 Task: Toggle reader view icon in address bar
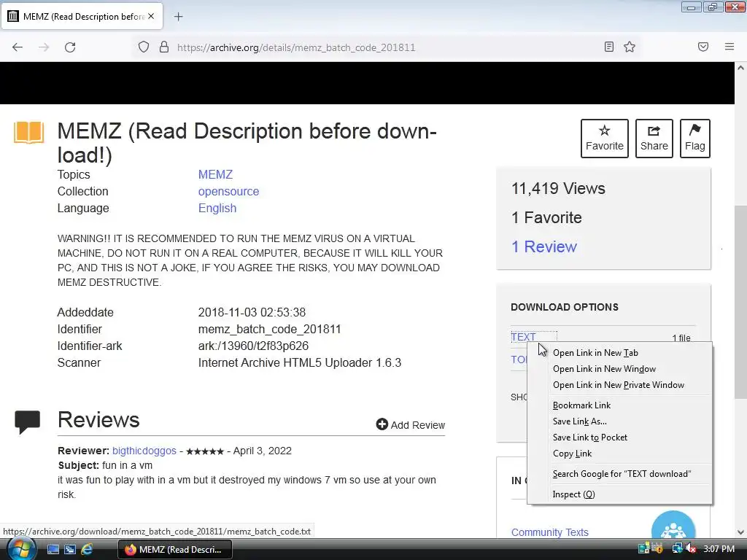point(609,47)
